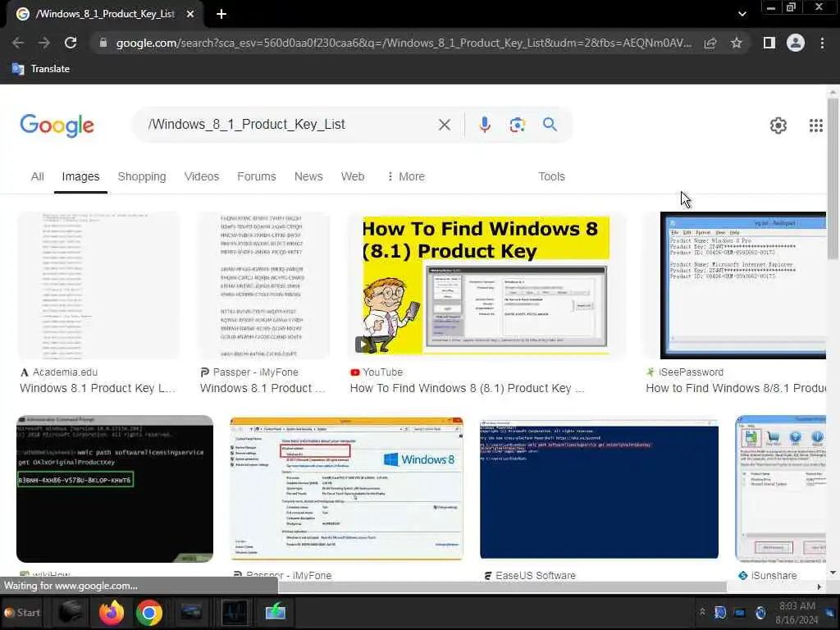Open 'How To Find Windows 8 (8.1) Product Key' title
The image size is (840, 630).
coord(467,388)
